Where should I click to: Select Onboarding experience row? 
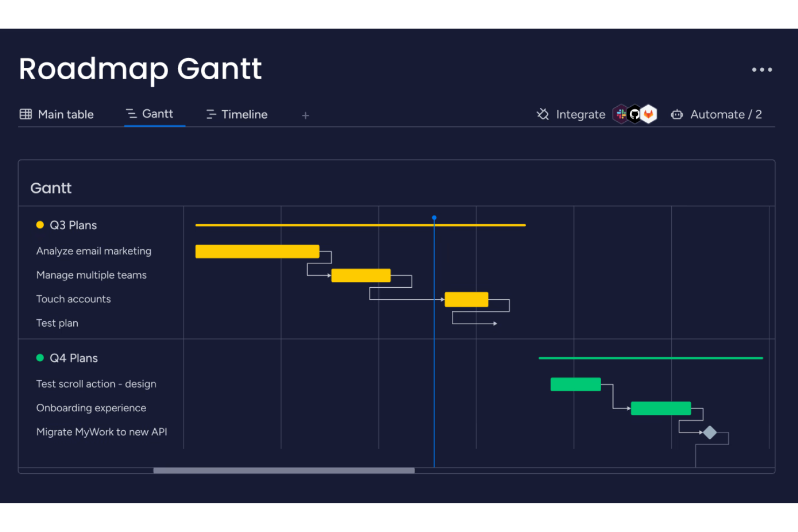pos(91,408)
